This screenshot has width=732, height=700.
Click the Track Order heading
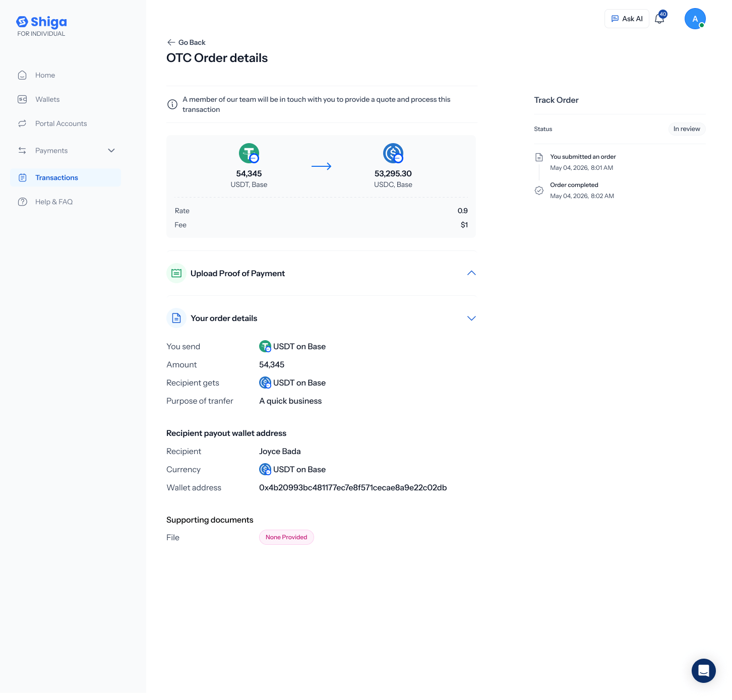click(557, 100)
